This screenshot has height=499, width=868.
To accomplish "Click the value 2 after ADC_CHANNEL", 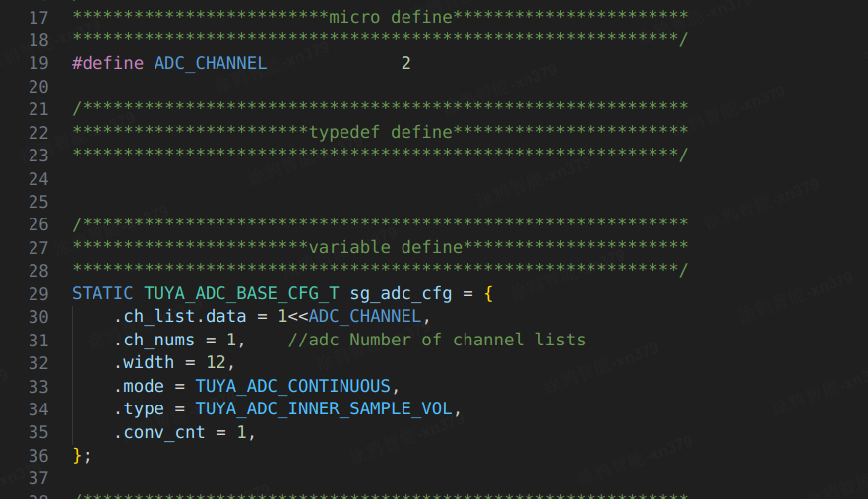I will click(x=405, y=63).
